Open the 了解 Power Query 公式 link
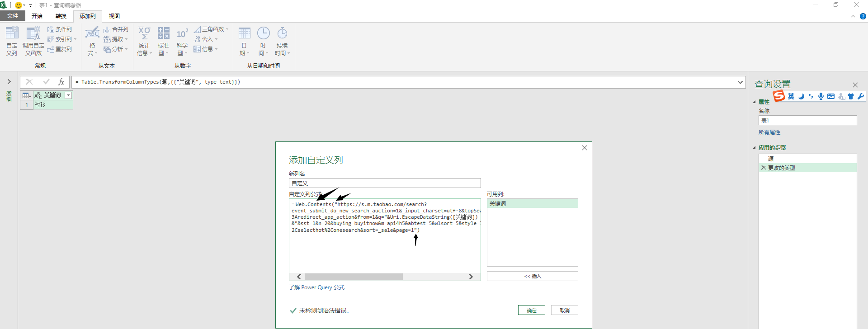The image size is (868, 329). click(316, 287)
